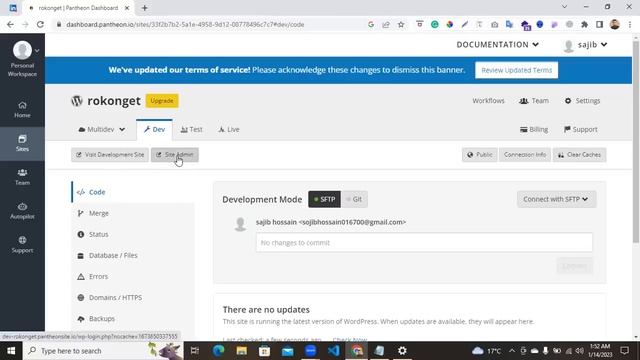Viewport: 640px width, 360px height.
Task: Open the Windows notification center
Action: (624, 351)
